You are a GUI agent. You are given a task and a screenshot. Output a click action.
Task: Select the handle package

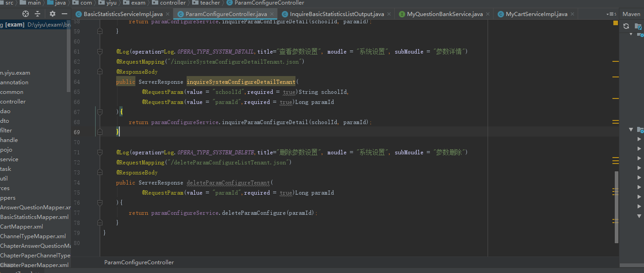(x=9, y=140)
